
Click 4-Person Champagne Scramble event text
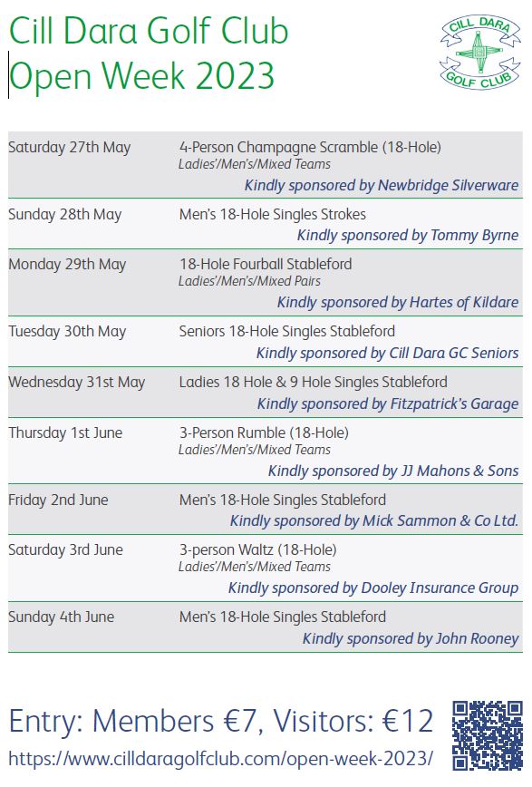[310, 148]
